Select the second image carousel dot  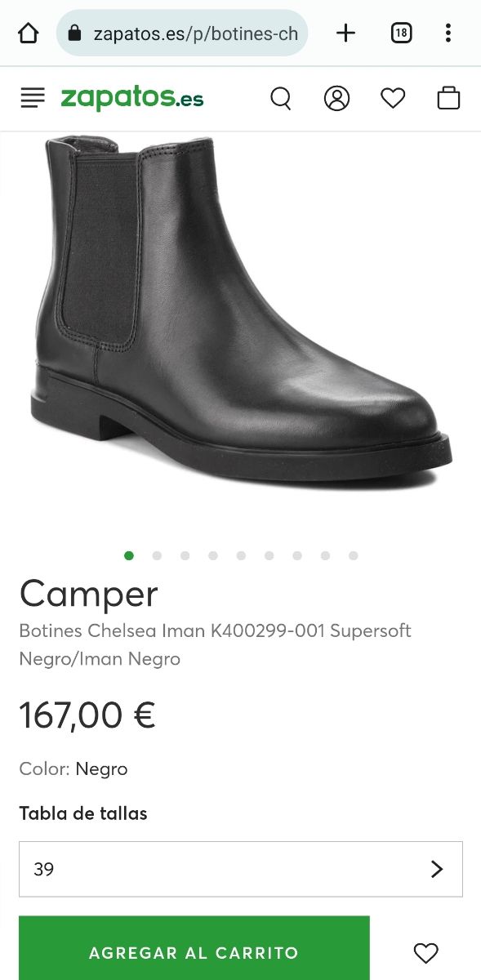point(157,555)
